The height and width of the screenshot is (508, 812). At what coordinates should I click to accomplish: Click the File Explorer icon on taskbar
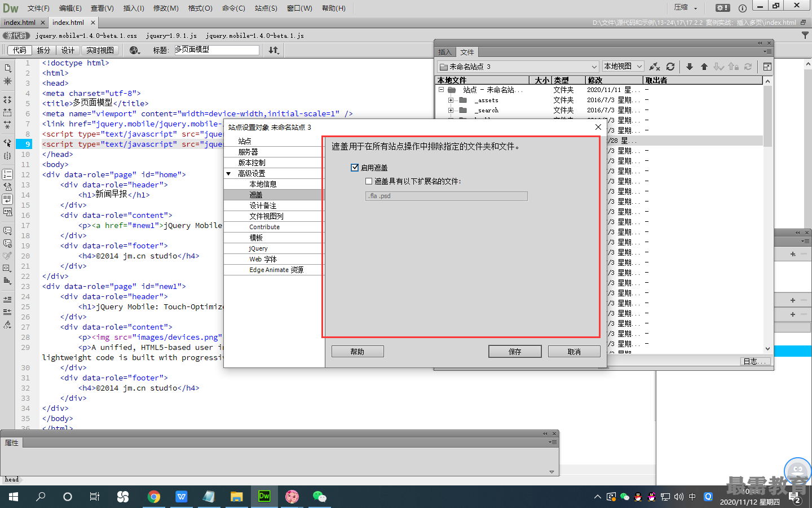point(236,497)
